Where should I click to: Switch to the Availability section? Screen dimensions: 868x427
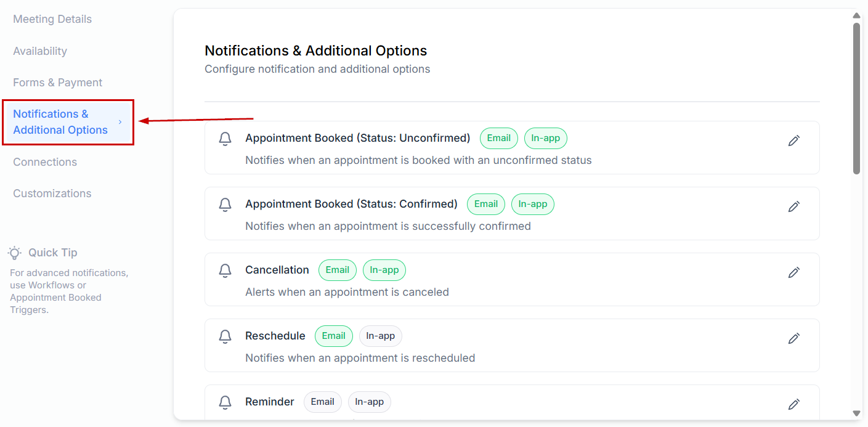40,51
